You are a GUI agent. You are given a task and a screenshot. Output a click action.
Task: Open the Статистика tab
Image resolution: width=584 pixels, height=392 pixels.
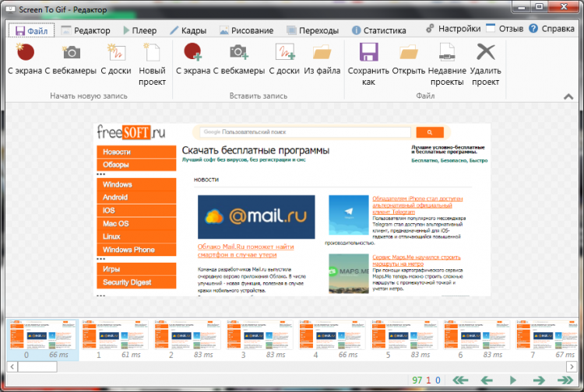(378, 30)
